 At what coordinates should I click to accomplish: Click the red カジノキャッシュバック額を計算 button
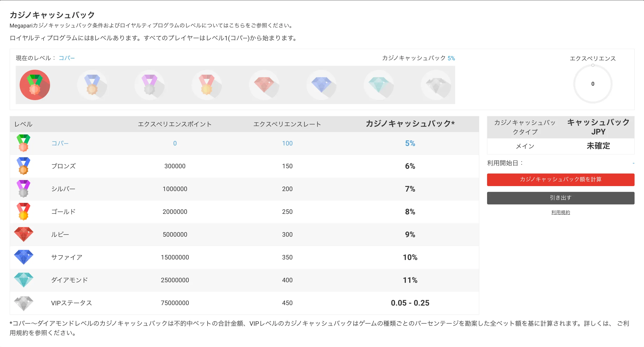coord(560,180)
